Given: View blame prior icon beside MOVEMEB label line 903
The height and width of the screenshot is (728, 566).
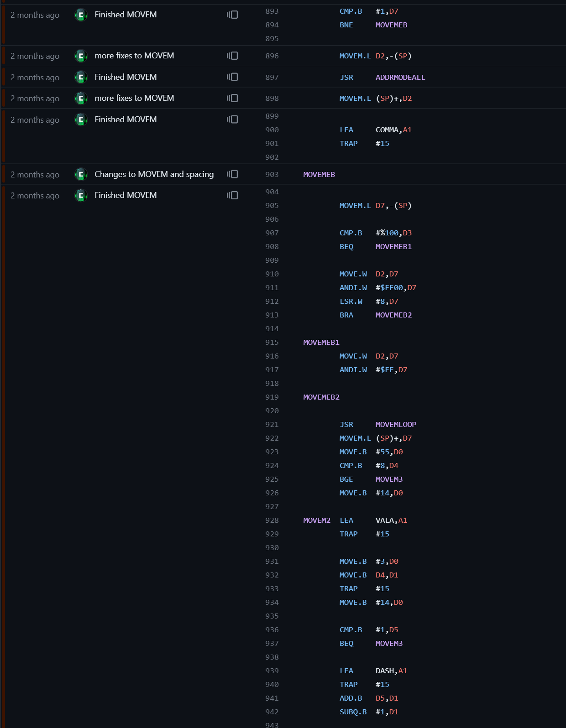Looking at the screenshot, I should pyautogui.click(x=232, y=174).
